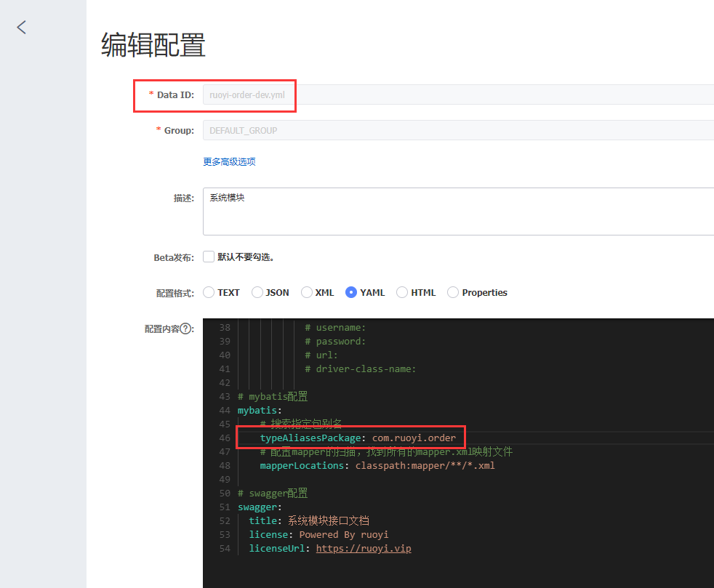Image resolution: width=714 pixels, height=588 pixels.
Task: Select the XML format radio button
Action: (307, 292)
